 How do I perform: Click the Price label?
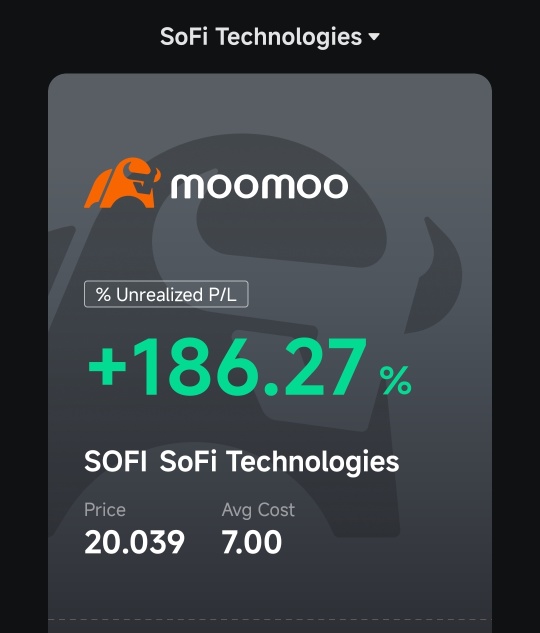[x=105, y=510]
